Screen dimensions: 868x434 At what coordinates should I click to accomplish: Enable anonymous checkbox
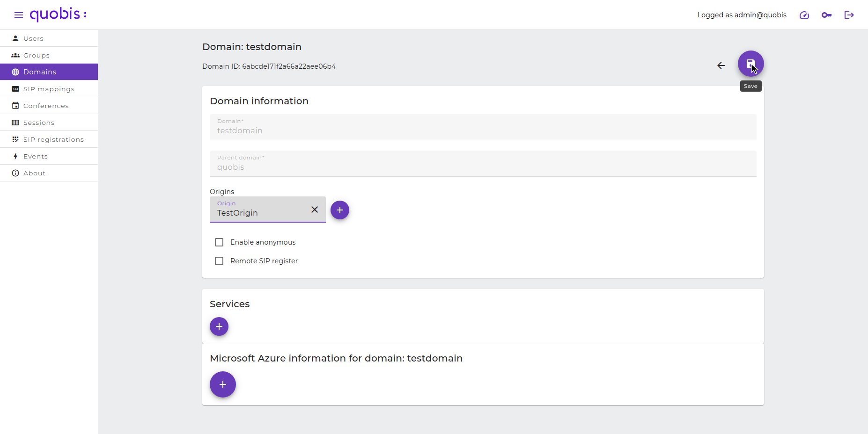tap(219, 242)
